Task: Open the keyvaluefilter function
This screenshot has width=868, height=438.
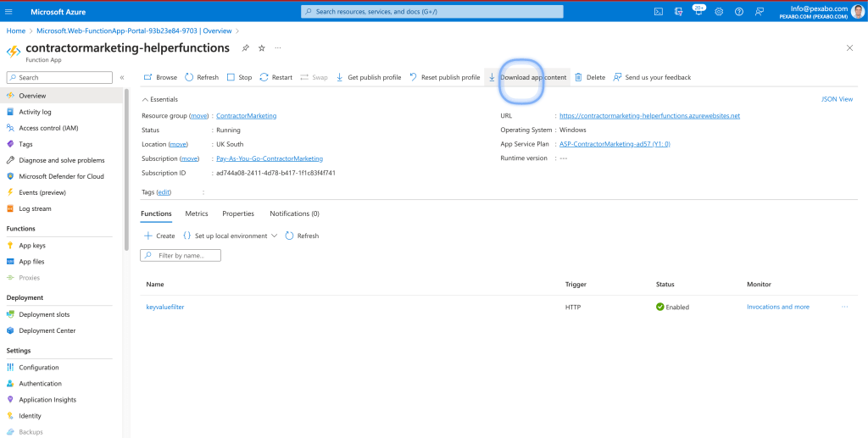Action: [x=165, y=307]
